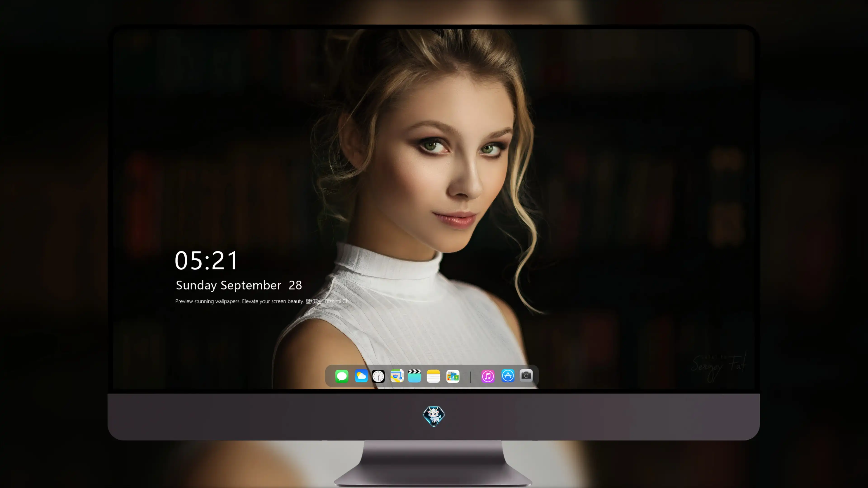Click the 'Sunday September 28' date text

click(239, 285)
